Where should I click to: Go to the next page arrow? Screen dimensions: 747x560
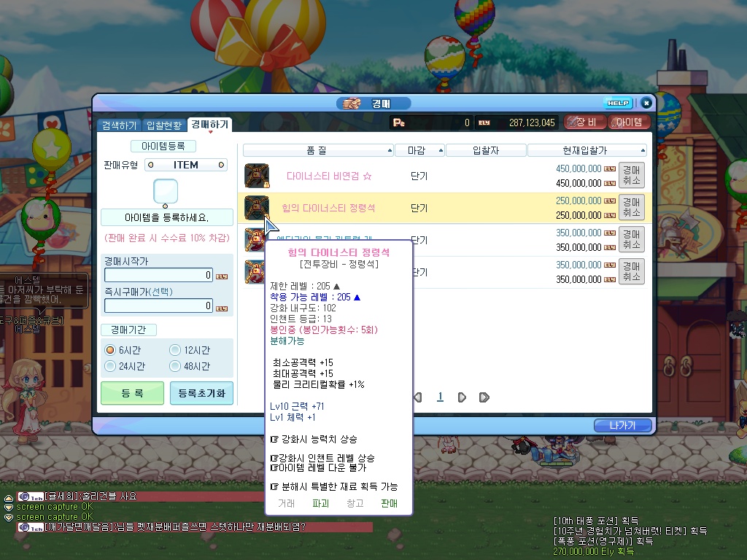pyautogui.click(x=462, y=397)
